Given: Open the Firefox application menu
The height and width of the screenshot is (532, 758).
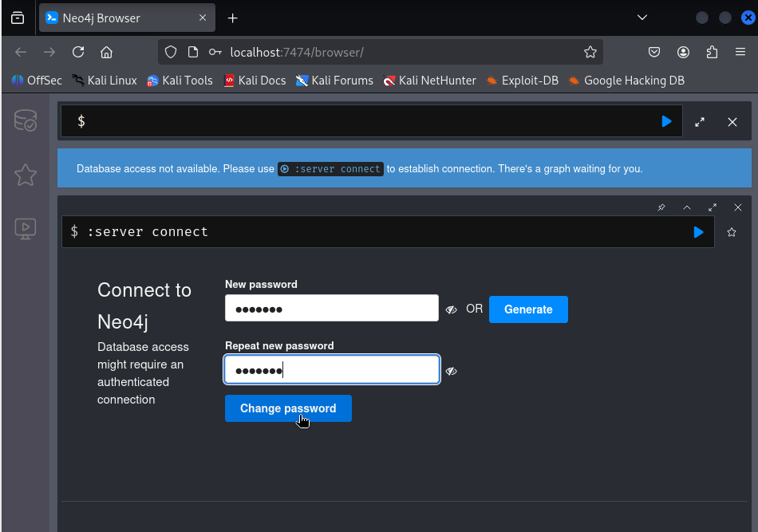Looking at the screenshot, I should click(x=740, y=52).
